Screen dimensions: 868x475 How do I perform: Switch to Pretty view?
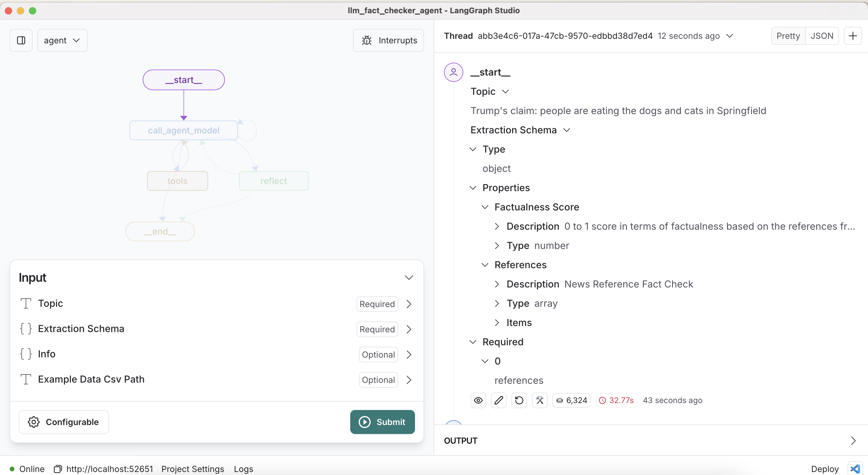coord(788,36)
